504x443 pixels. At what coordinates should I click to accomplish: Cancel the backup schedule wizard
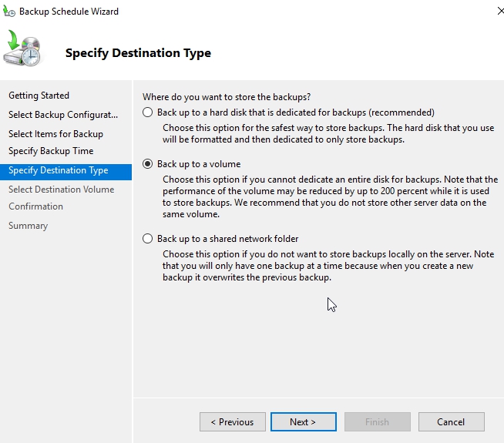[451, 422]
